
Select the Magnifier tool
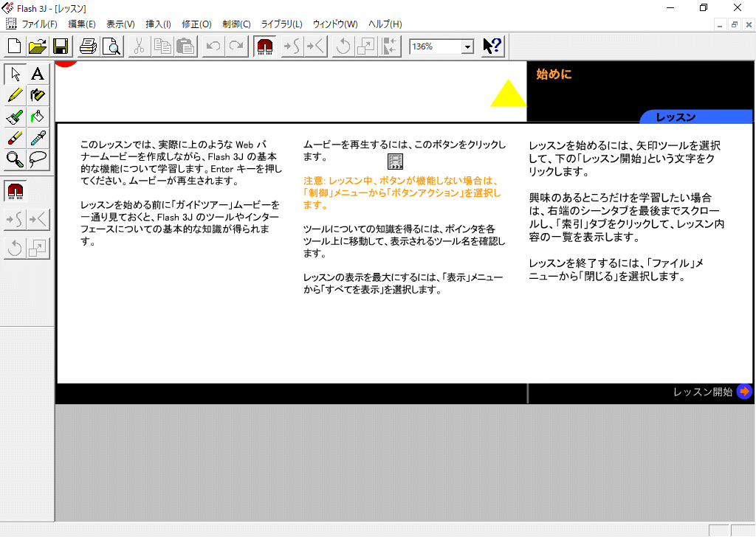(15, 159)
